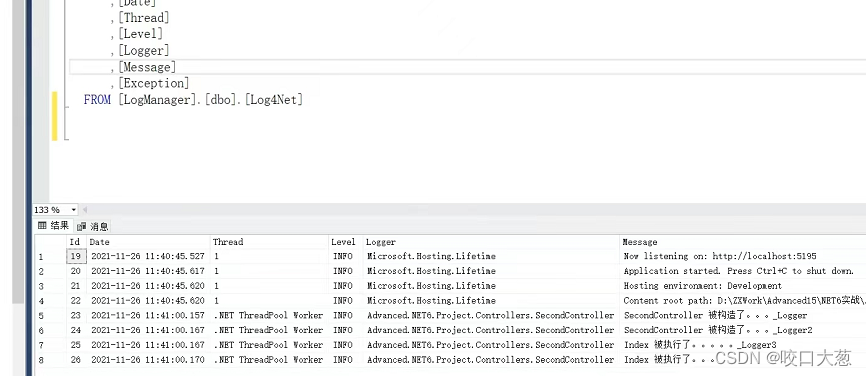Click message 'Now listening on: http://localhost:5195'
Image resolution: width=867 pixels, height=376 pixels.
click(x=743, y=256)
